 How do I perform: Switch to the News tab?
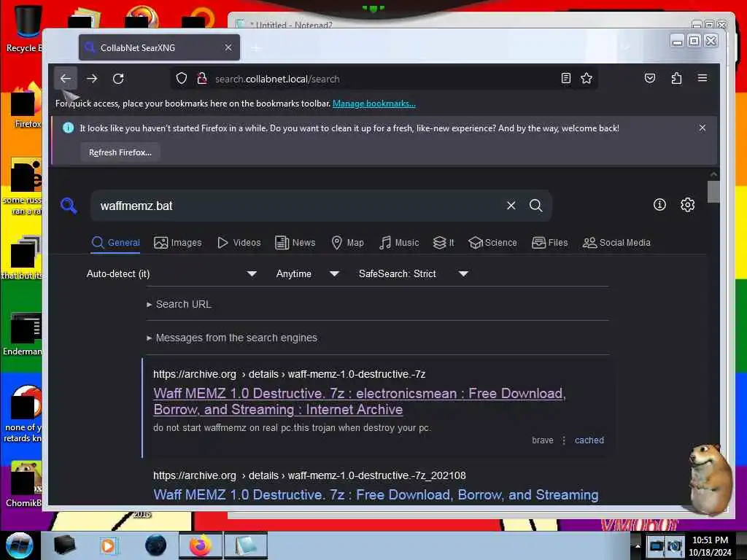coord(295,242)
